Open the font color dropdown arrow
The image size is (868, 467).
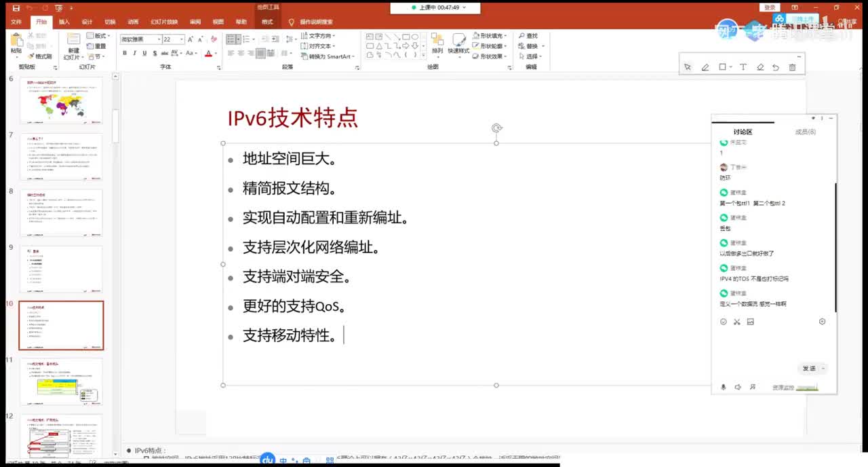tap(216, 53)
